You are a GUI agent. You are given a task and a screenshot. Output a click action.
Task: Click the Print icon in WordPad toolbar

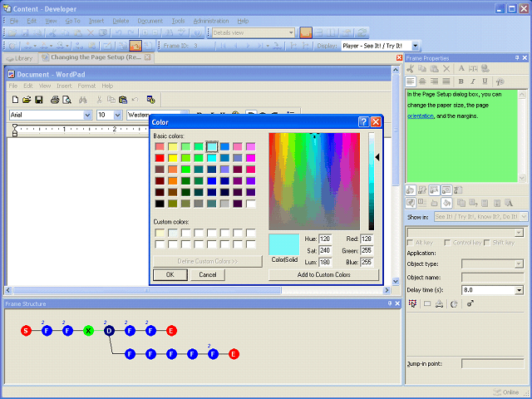(x=55, y=100)
